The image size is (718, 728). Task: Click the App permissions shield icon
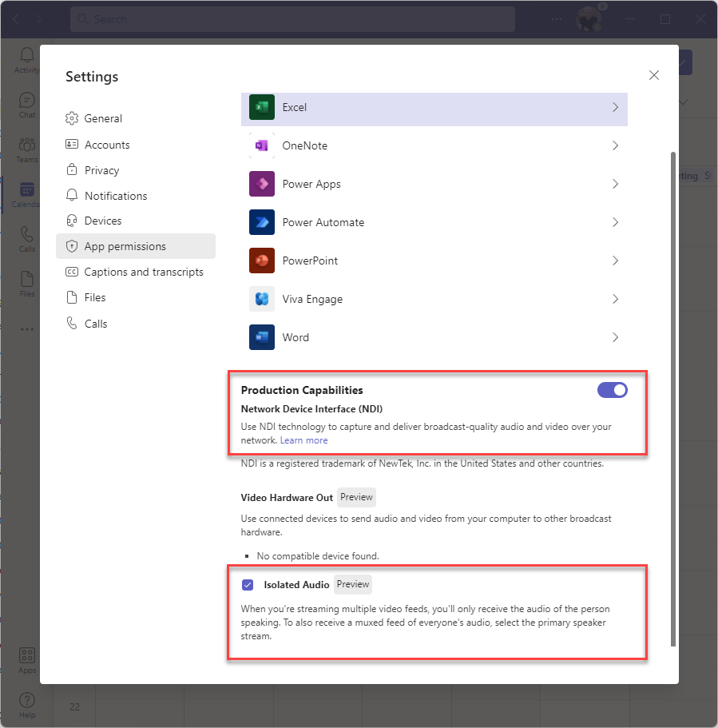(x=71, y=246)
